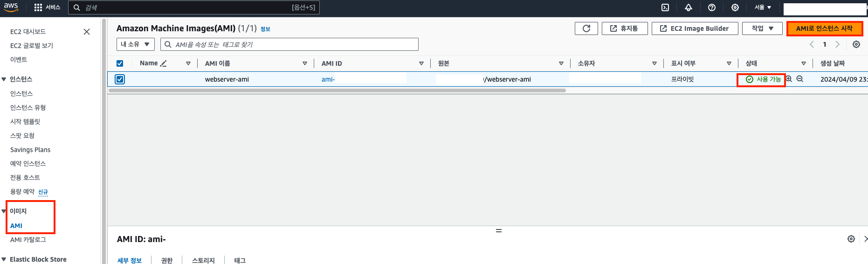Open 인스턴스 list under 인스턴스 section
Viewport: 868px width, 264px height.
pos(21,94)
